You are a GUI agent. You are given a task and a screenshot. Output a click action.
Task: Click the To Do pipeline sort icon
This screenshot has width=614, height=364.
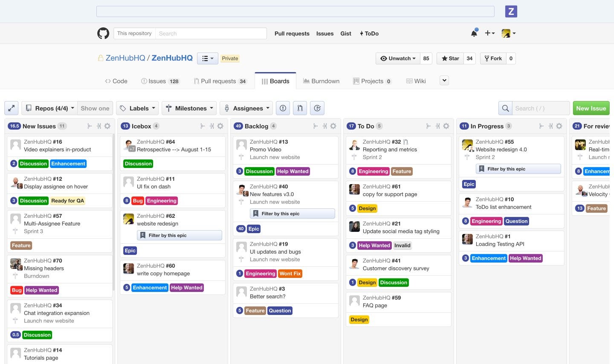438,126
